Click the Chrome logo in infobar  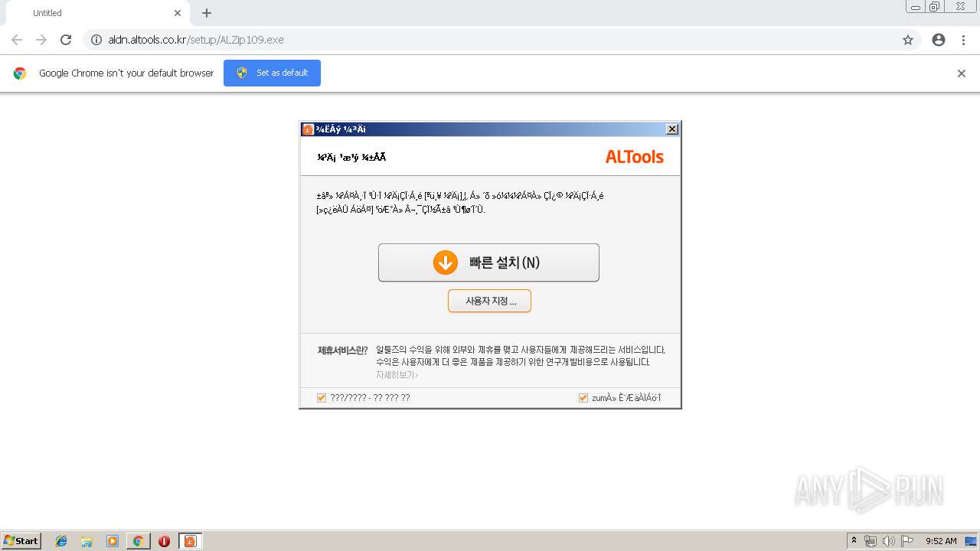(20, 73)
